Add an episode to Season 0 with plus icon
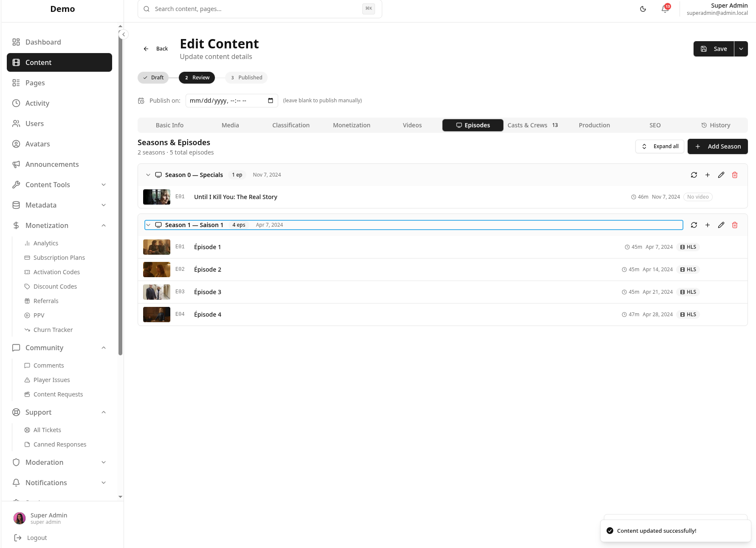 [708, 175]
